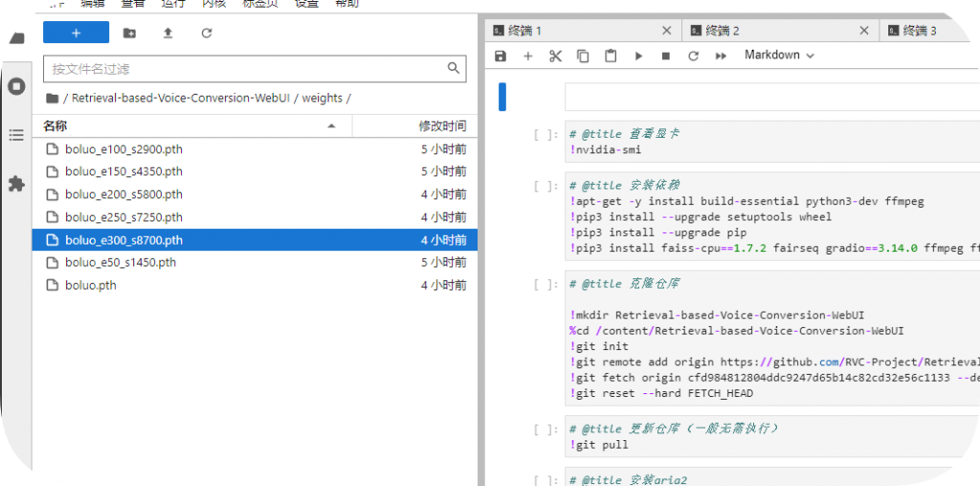The height and width of the screenshot is (486, 980).
Task: Select file boluo_e150_s4350.pth
Action: pos(255,172)
